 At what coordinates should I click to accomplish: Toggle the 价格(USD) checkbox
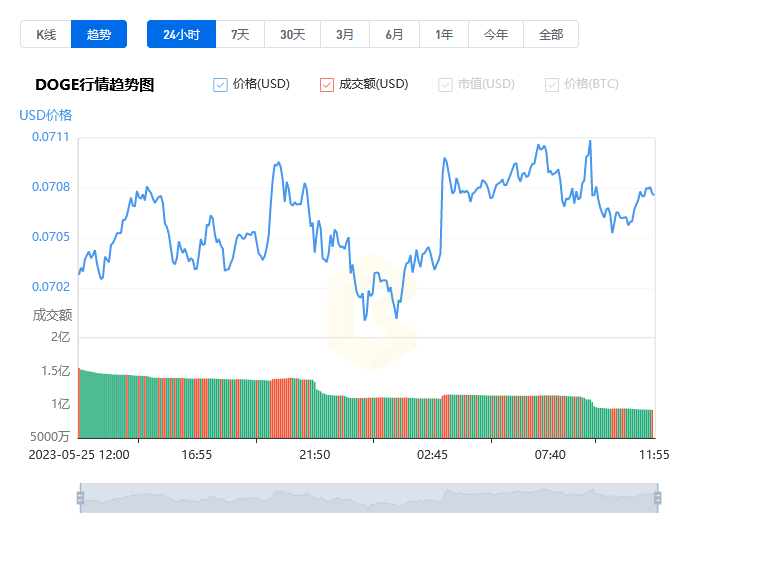(221, 85)
